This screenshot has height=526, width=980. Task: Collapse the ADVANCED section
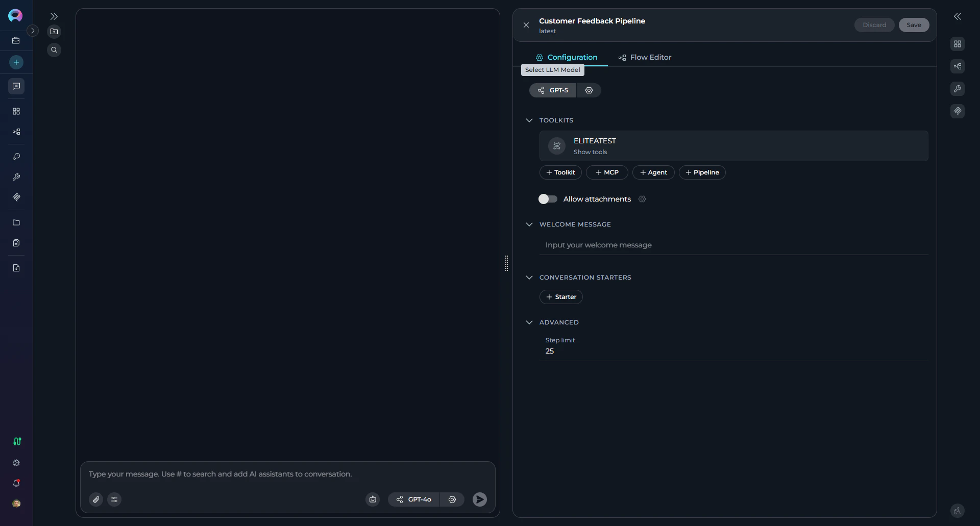(x=529, y=322)
